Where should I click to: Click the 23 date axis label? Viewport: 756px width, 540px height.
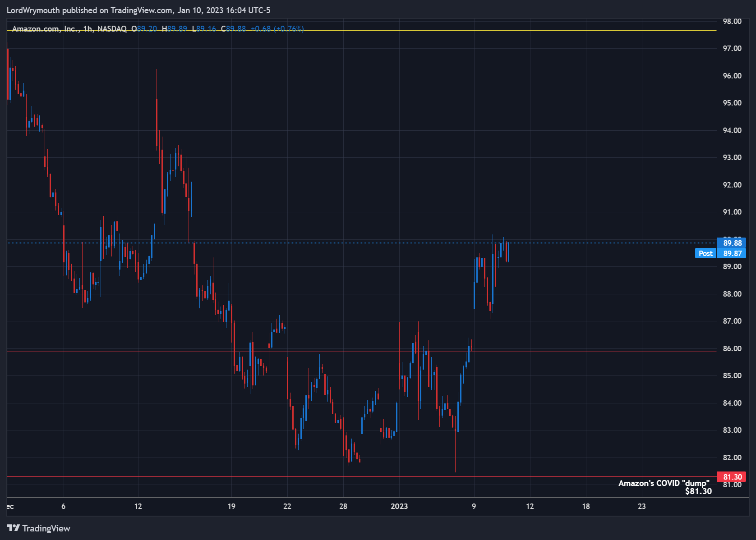tap(641, 506)
